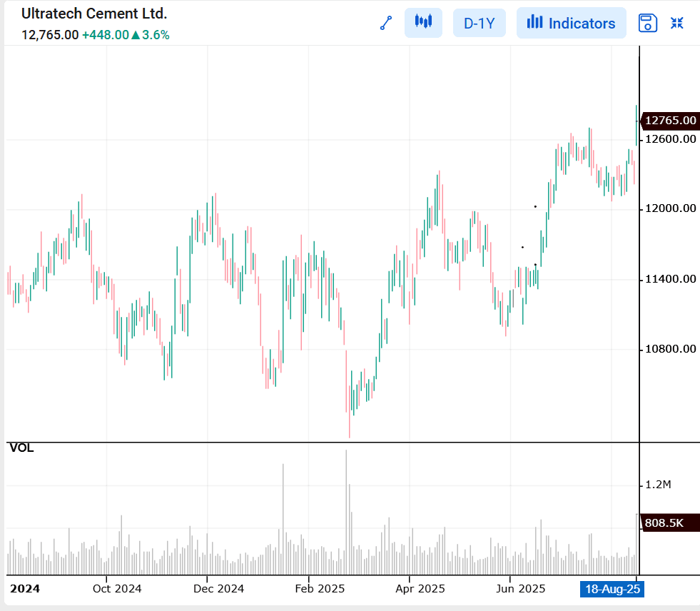Image resolution: width=700 pixels, height=611 pixels.
Task: Click the 11400.00 price axis label
Action: (x=671, y=278)
